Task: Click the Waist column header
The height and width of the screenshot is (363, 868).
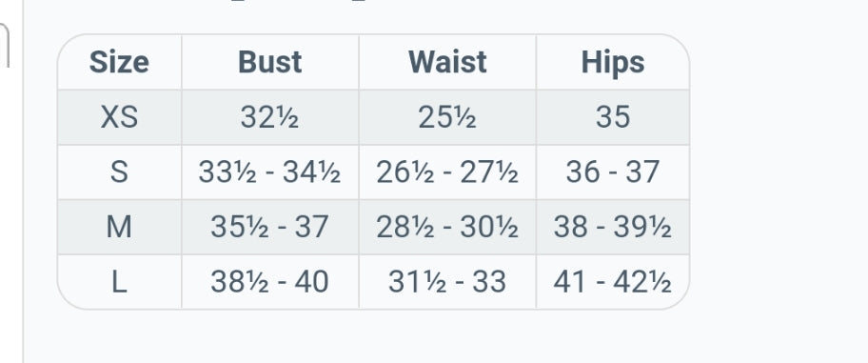Action: point(447,62)
